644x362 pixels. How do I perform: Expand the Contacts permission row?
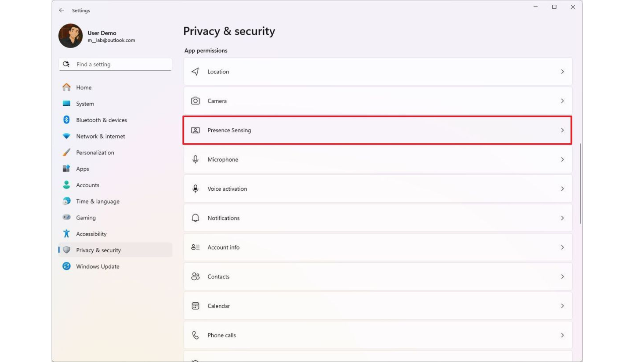tap(563, 277)
